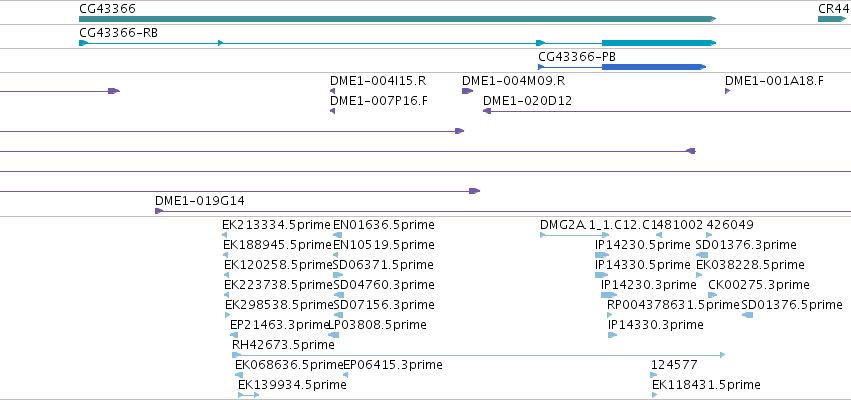The width and height of the screenshot is (851, 400).
Task: Select the IP14330.5prime EST label
Action: 643,265
